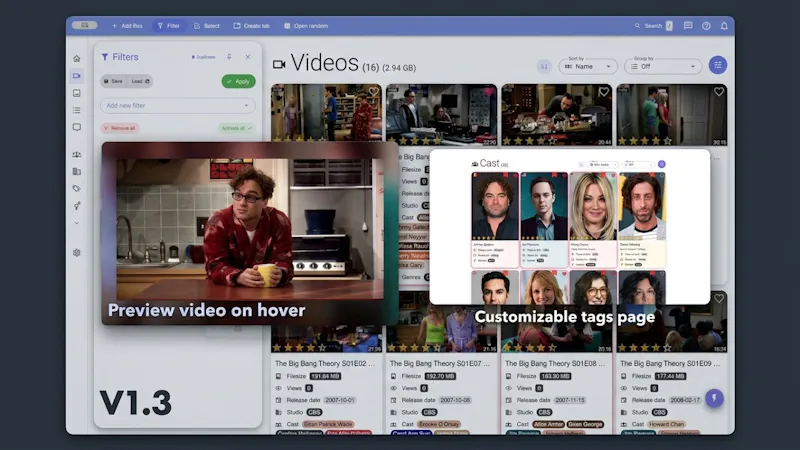Rate the S01E02 video using its stars

299,348
